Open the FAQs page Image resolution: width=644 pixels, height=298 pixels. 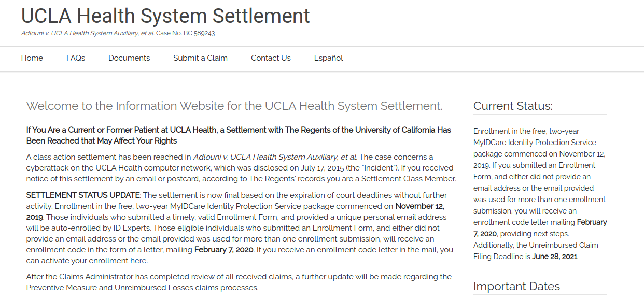tap(76, 58)
